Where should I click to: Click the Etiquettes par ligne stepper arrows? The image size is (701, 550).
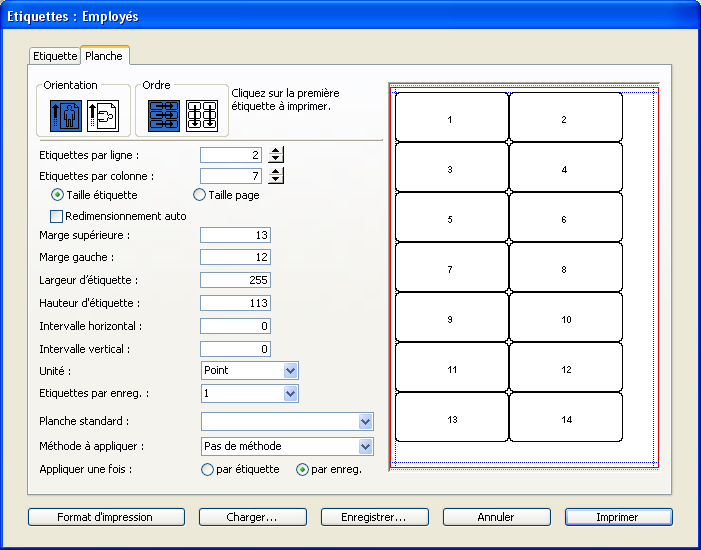(277, 155)
